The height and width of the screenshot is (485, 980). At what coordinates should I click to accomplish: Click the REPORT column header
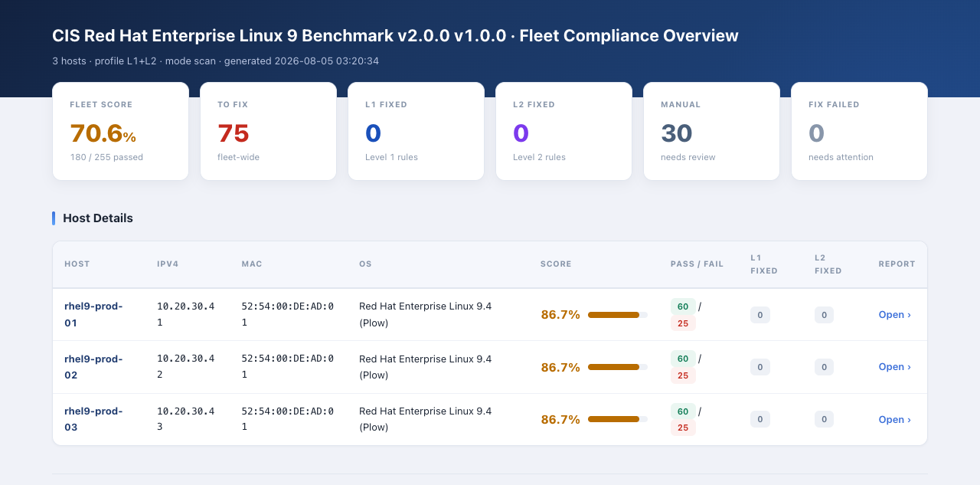click(897, 264)
